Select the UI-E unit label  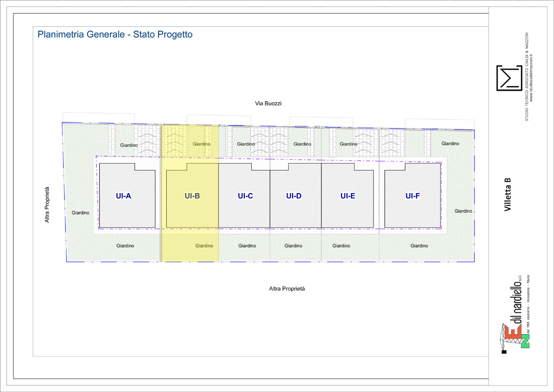click(x=348, y=196)
